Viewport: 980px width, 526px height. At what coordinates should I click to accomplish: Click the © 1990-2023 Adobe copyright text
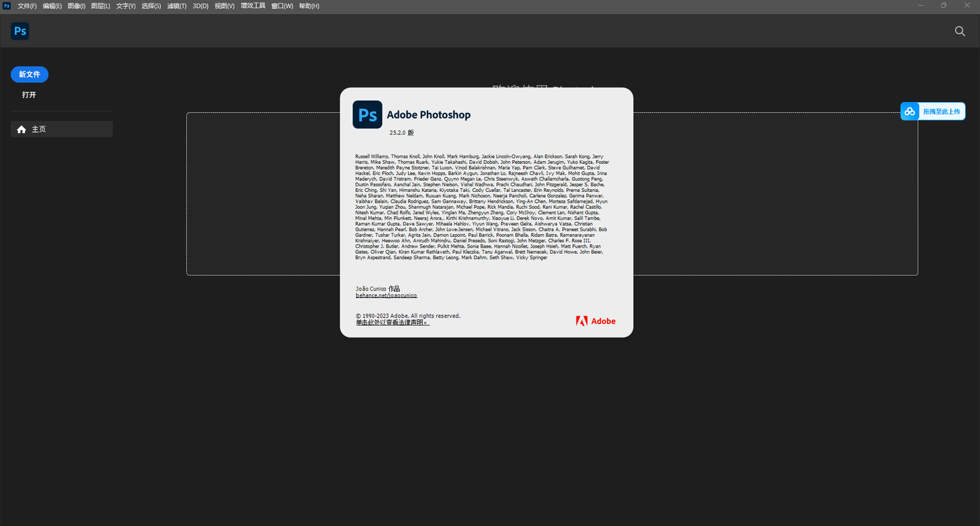coord(408,316)
